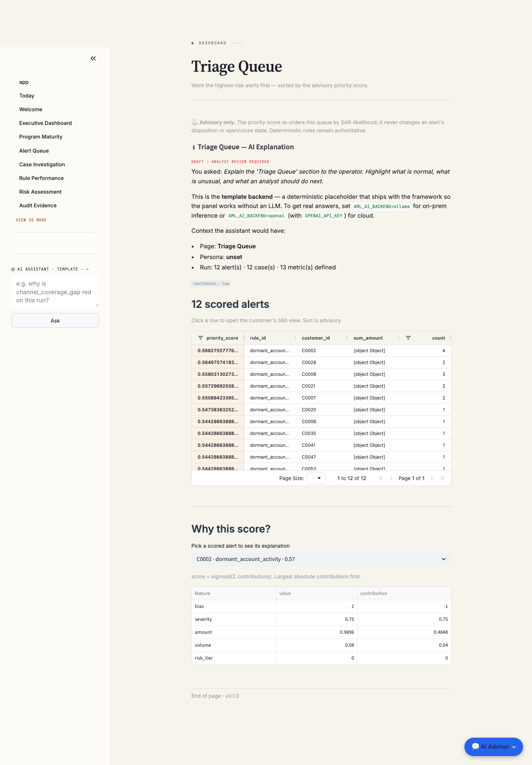
Task: Select the volume feature row
Action: tap(321, 645)
